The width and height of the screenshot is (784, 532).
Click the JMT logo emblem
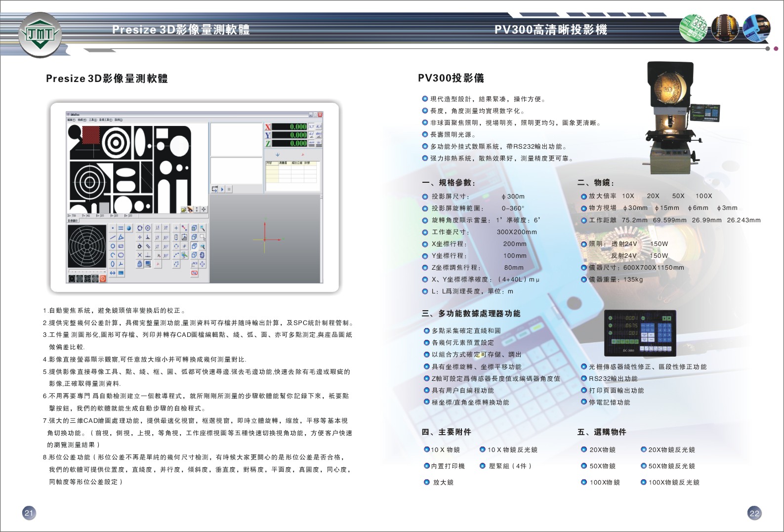(x=40, y=34)
